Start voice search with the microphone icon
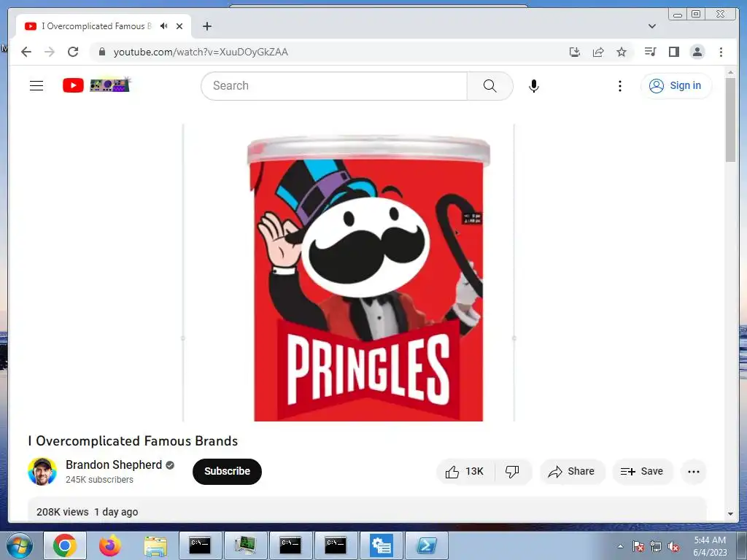This screenshot has width=747, height=560. pos(533,86)
